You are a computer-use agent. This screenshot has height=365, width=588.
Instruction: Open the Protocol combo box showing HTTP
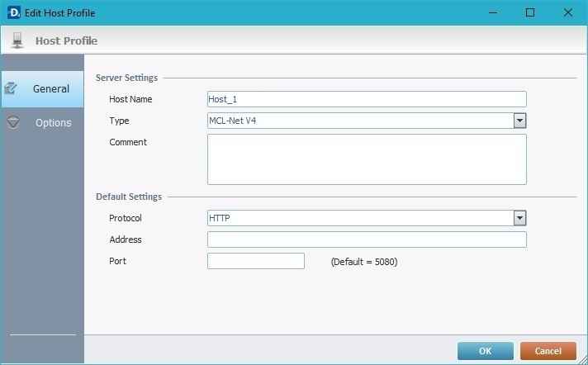[359, 218]
